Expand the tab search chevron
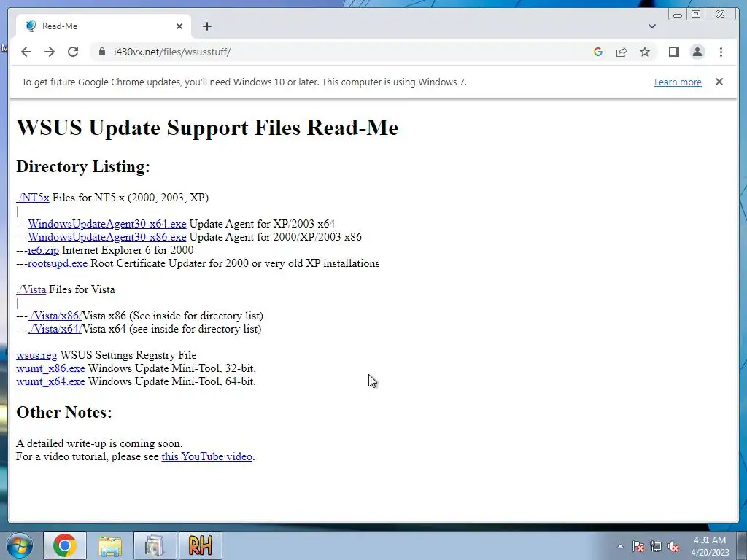Viewport: 747px width, 560px height. pos(652,26)
